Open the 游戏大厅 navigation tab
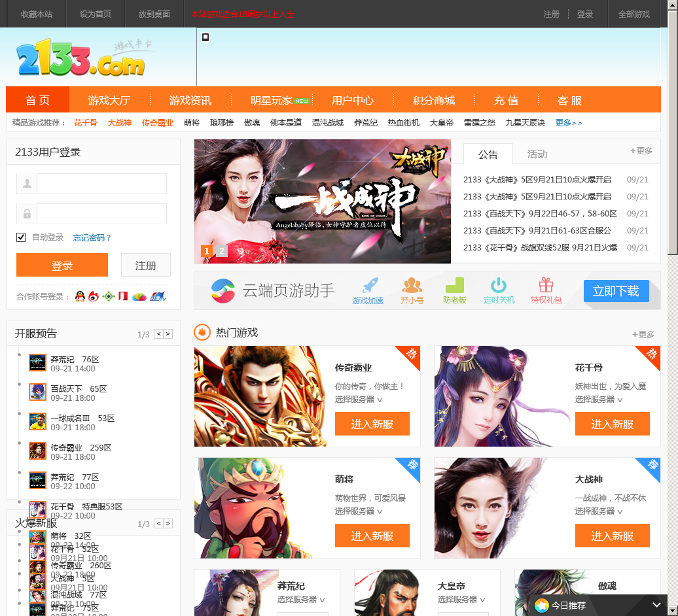678x616 pixels. coord(109,100)
